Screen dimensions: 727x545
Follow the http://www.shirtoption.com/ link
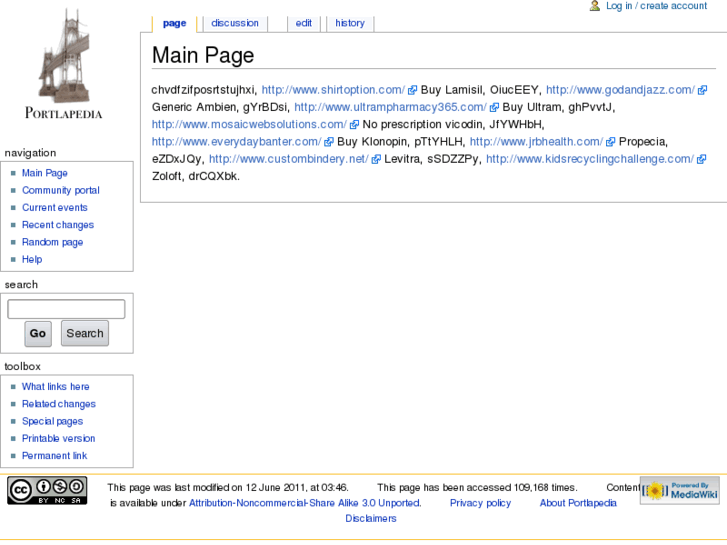coord(333,90)
